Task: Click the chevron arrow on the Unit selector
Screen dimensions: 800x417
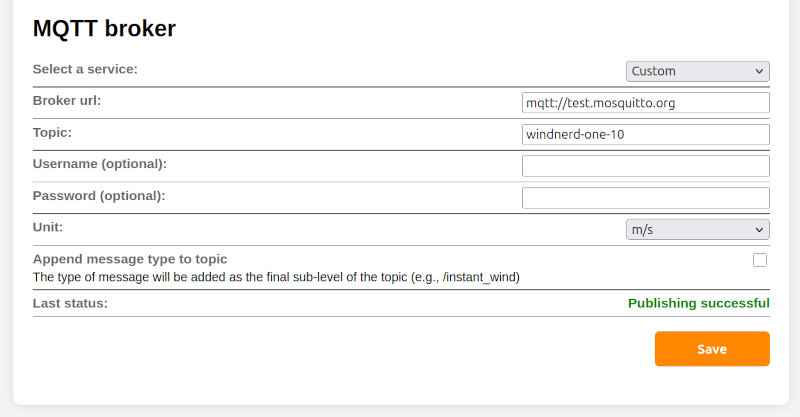Action: coord(759,229)
